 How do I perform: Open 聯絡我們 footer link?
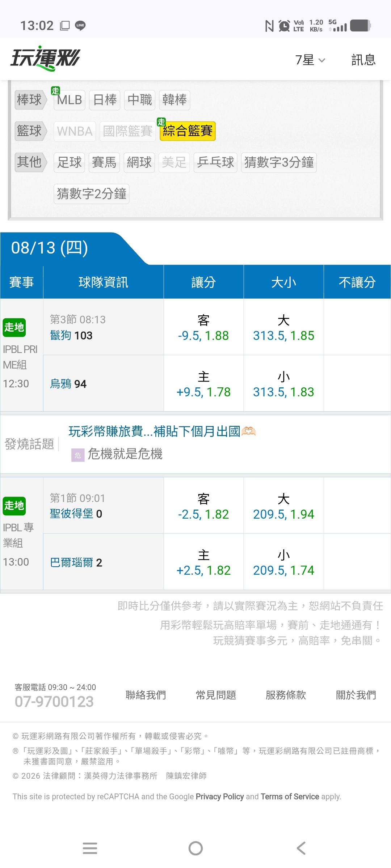click(x=146, y=695)
